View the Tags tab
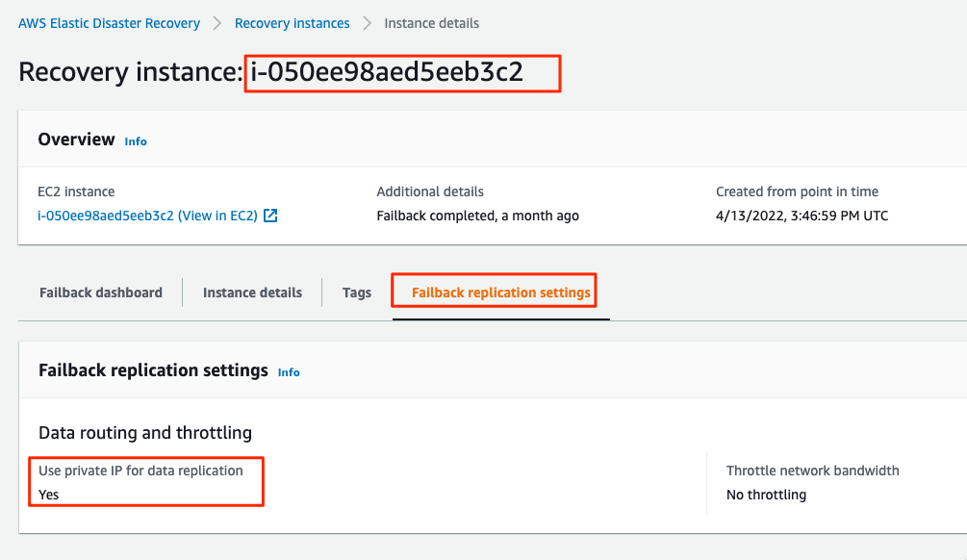The image size is (967, 560). point(356,293)
